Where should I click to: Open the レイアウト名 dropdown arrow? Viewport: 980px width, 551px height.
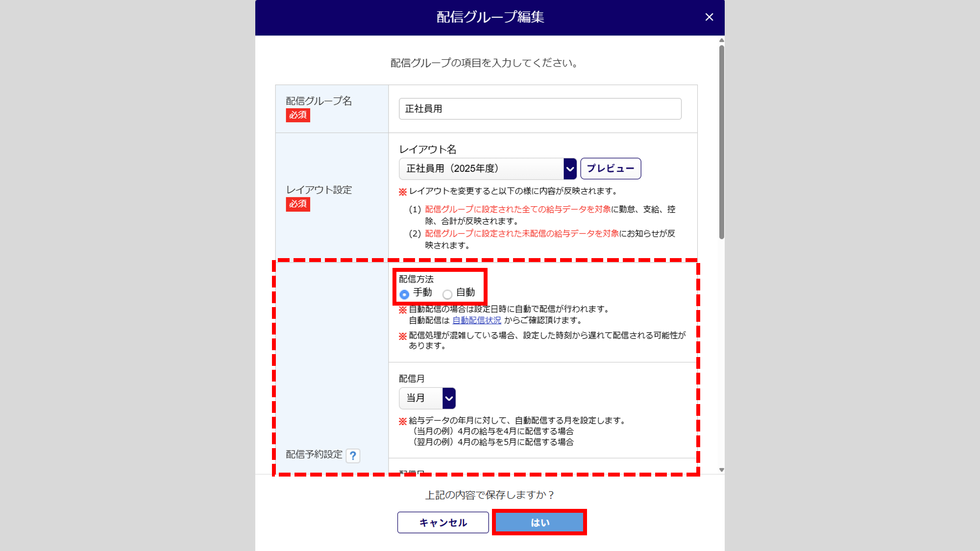pyautogui.click(x=570, y=168)
